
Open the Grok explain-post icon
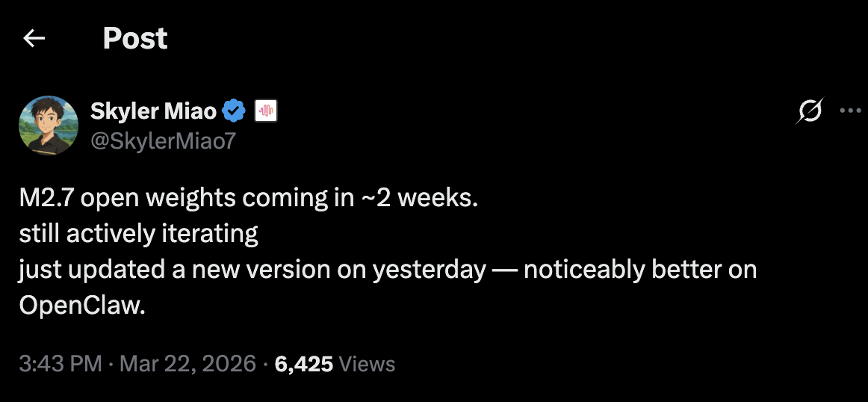[810, 111]
